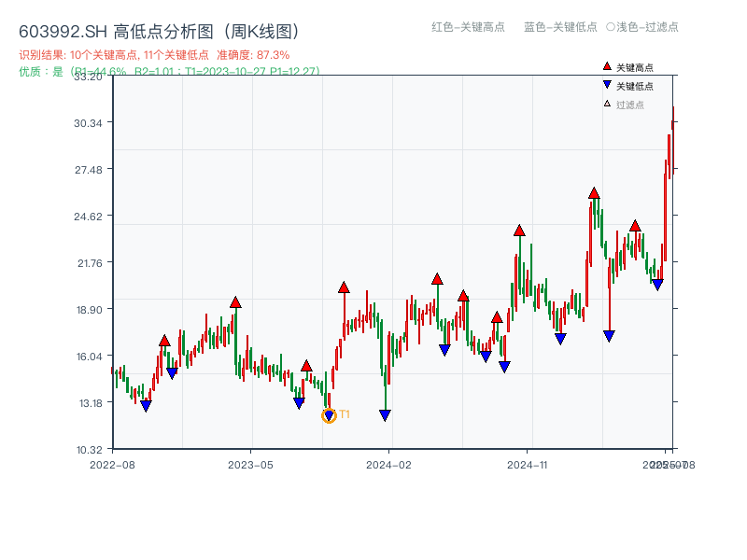Select the blue key-low triangle right of the 2024-11 high

pos(560,339)
